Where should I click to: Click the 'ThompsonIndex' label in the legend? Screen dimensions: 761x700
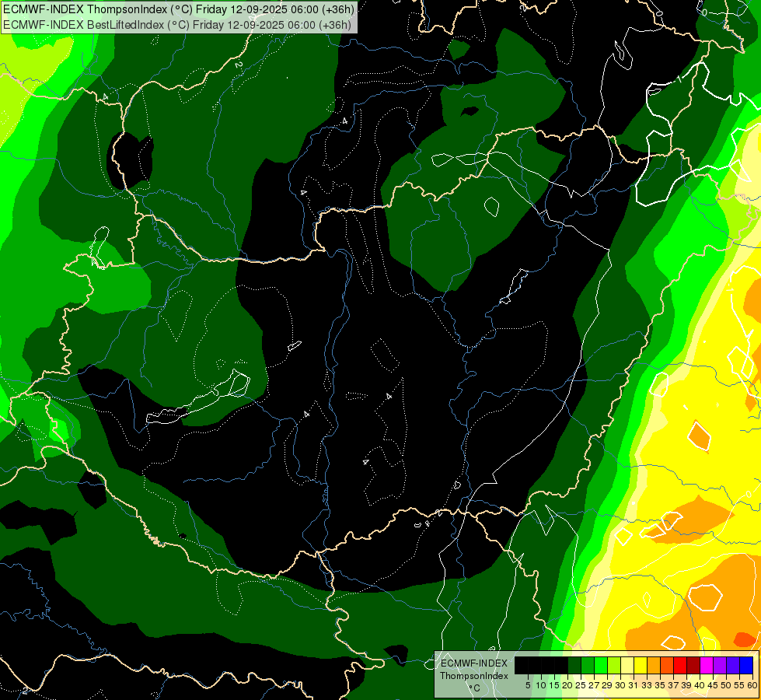pos(474,676)
